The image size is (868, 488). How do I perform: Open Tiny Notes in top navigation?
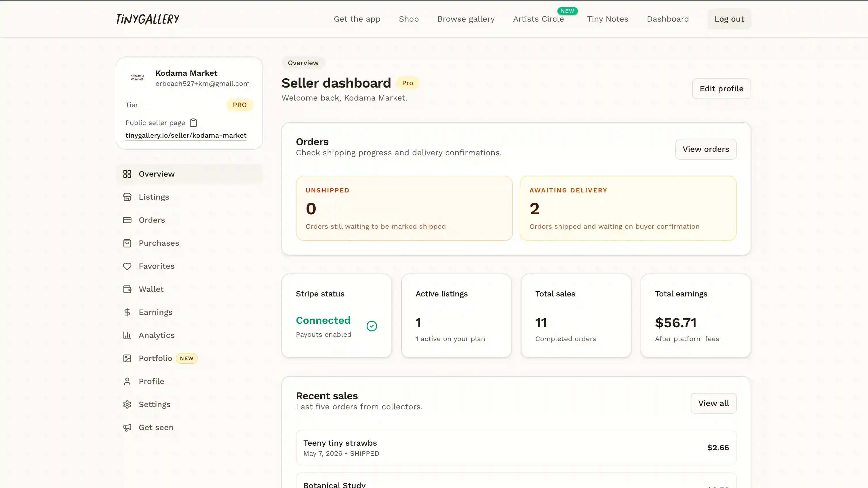click(x=608, y=19)
